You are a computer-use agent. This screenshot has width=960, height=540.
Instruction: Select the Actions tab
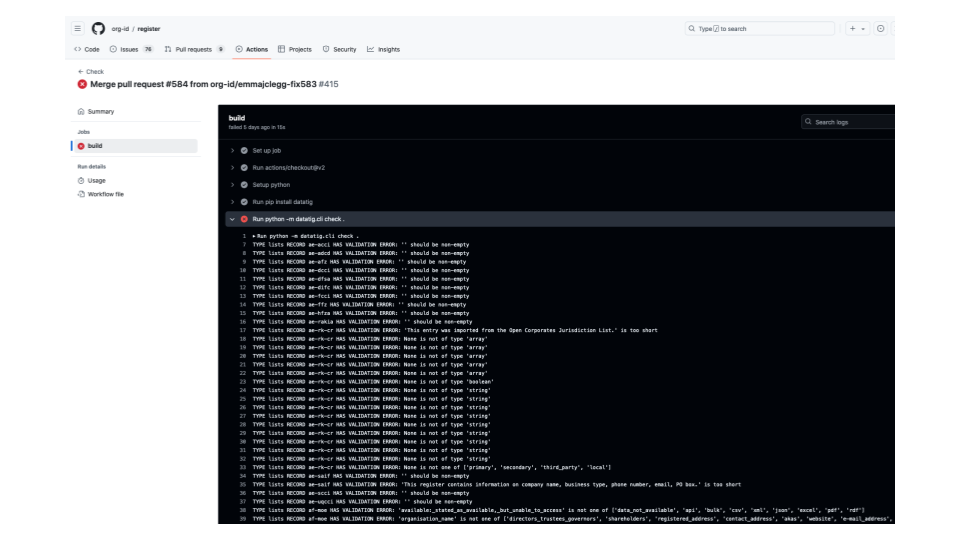(x=252, y=50)
